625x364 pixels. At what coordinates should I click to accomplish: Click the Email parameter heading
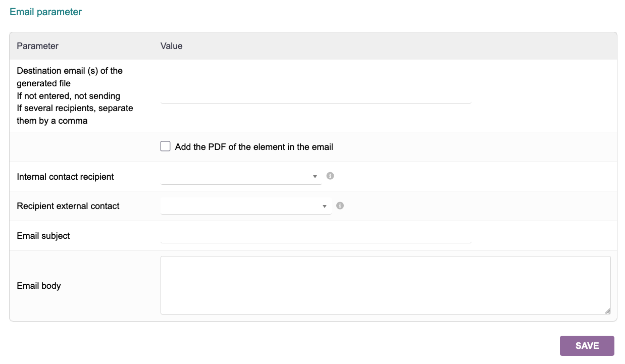46,12
